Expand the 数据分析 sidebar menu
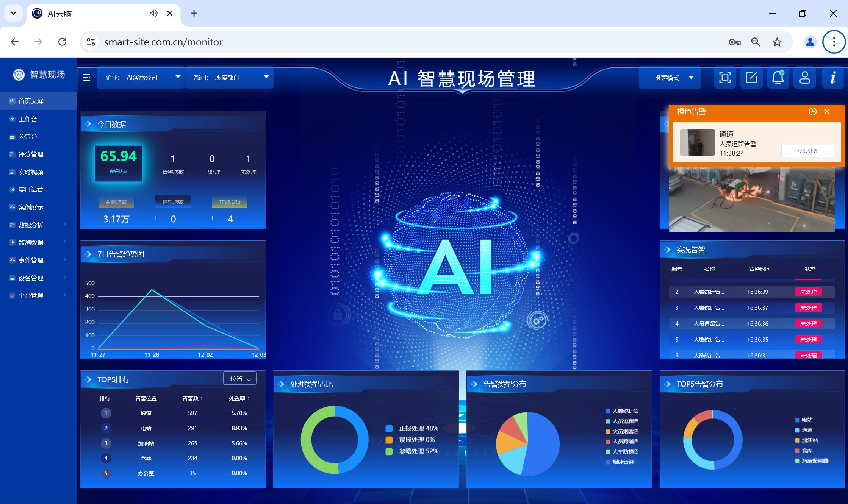The image size is (848, 504). [x=38, y=225]
